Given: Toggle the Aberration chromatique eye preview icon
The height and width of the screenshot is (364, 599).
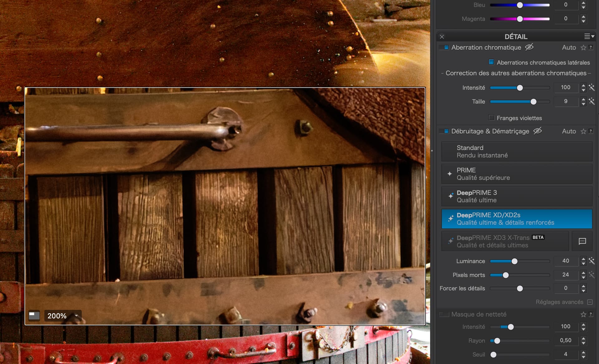Looking at the screenshot, I should tap(529, 47).
